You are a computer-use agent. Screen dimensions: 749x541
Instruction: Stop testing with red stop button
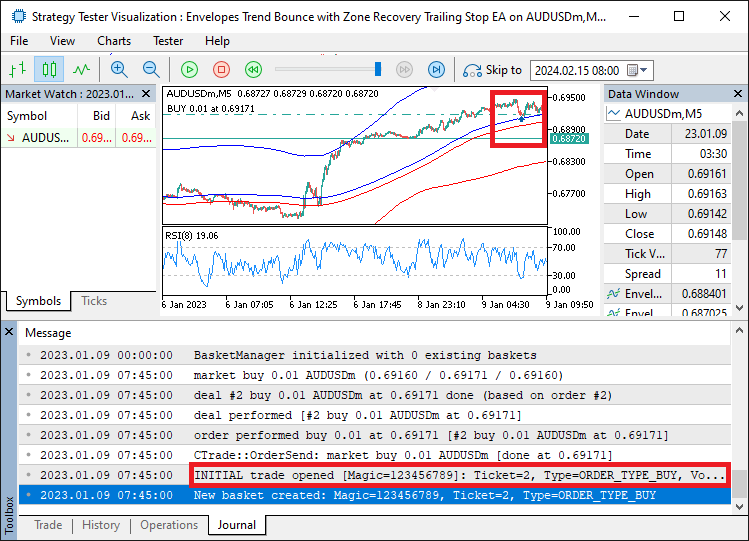coord(221,70)
